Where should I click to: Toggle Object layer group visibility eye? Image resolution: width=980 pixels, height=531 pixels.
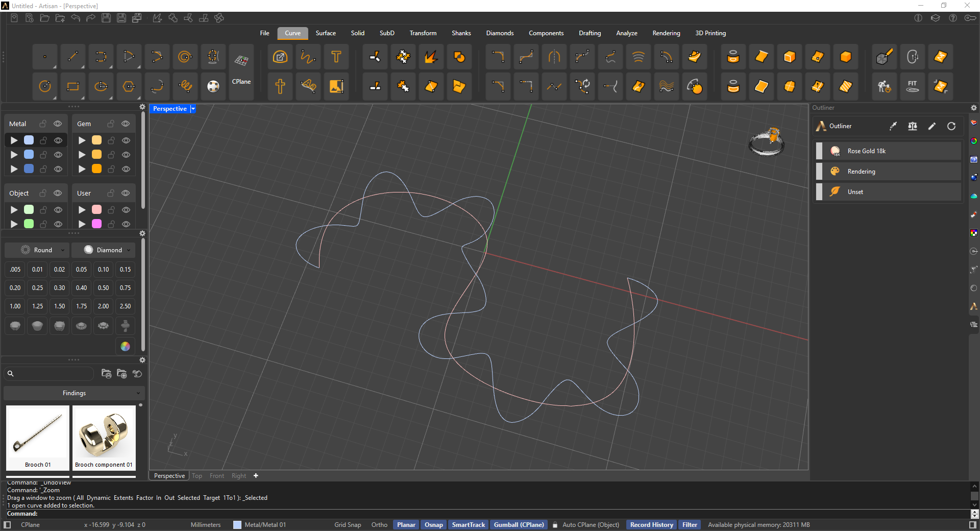(x=58, y=193)
